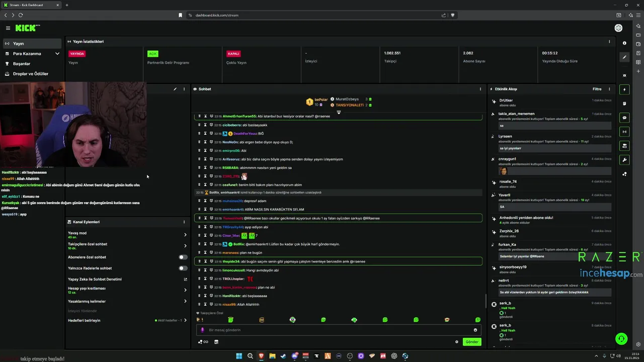Open the three-dot menu of Kanal Eylemleri
The height and width of the screenshot is (362, 644).
click(x=184, y=222)
